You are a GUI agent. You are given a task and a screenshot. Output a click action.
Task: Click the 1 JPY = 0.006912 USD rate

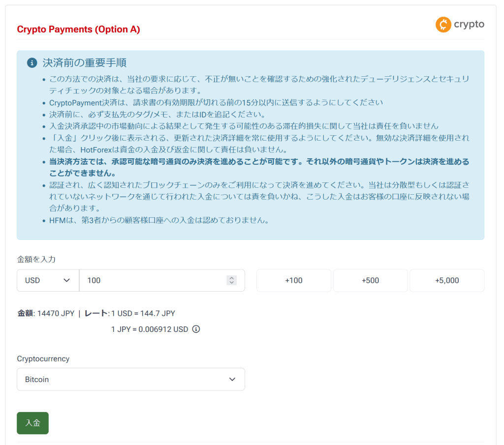tap(150, 329)
